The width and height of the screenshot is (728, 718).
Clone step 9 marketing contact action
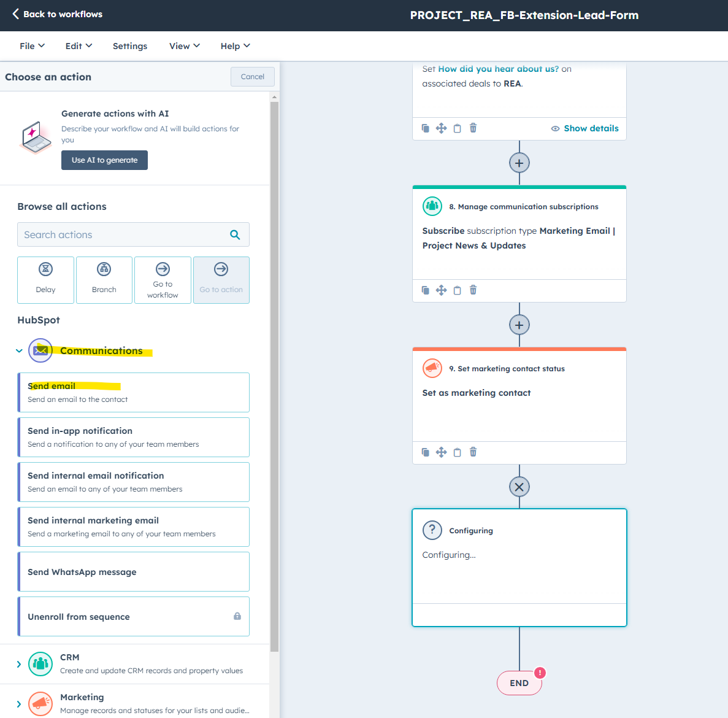(x=425, y=452)
